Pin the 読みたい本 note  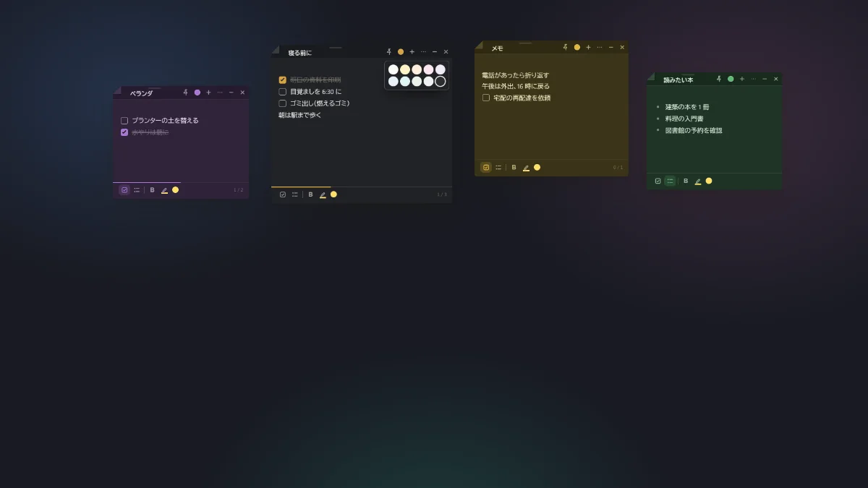(719, 79)
